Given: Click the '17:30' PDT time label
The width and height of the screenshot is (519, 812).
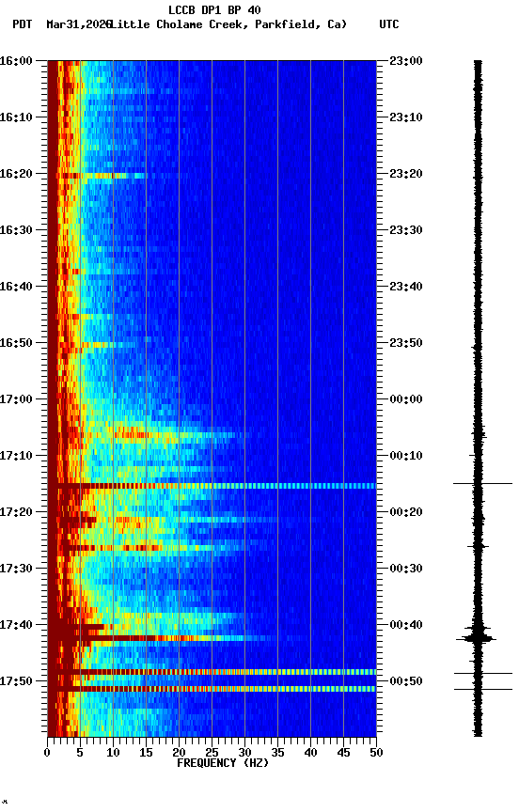Looking at the screenshot, I should [x=16, y=570].
